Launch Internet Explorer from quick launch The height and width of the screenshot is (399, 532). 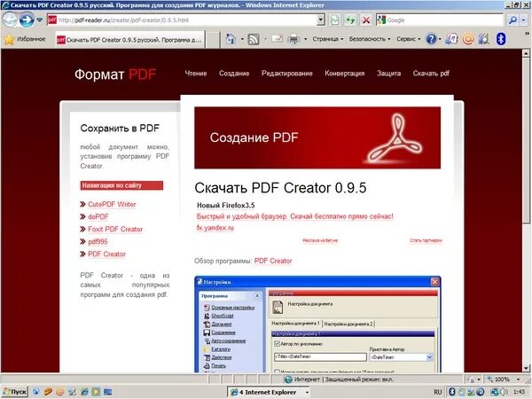[84, 392]
